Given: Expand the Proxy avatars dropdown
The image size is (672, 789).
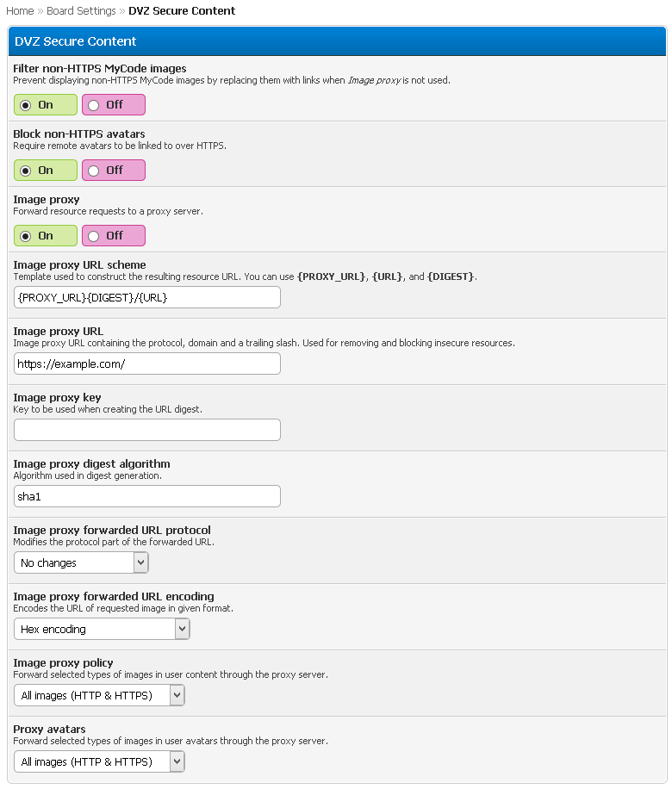Looking at the screenshot, I should (x=99, y=762).
